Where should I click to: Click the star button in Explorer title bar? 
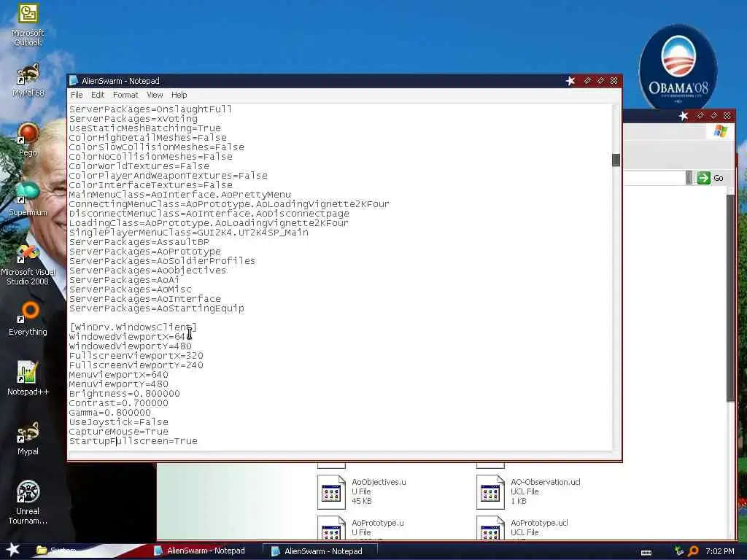tap(683, 116)
